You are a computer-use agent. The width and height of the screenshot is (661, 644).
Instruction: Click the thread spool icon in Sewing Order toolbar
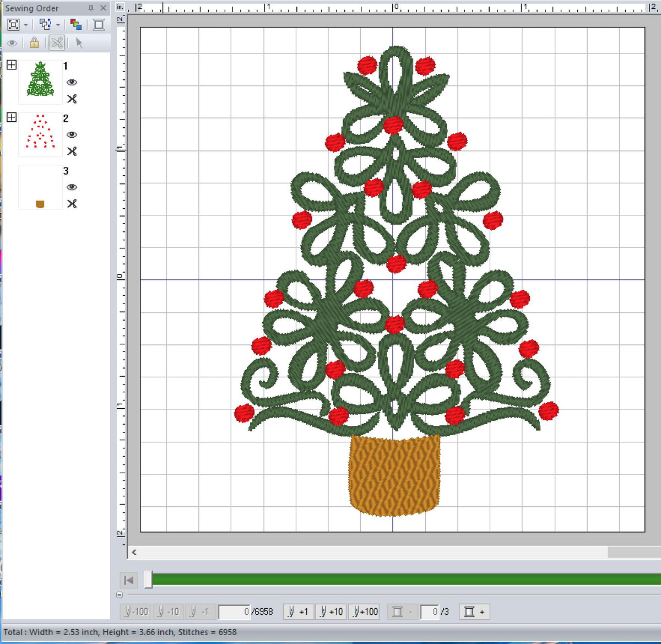point(99,25)
